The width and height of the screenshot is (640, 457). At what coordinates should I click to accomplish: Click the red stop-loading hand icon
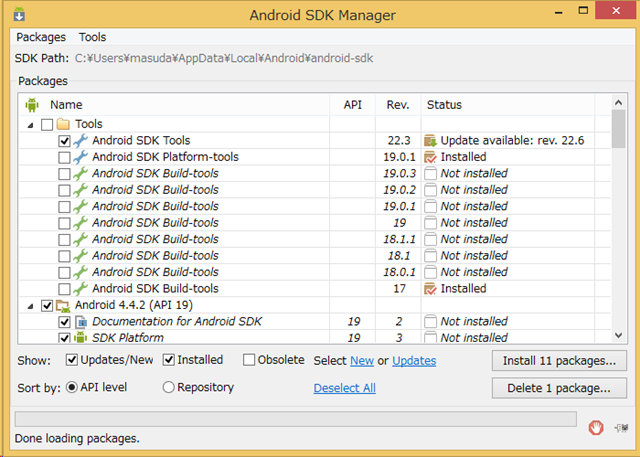595,428
